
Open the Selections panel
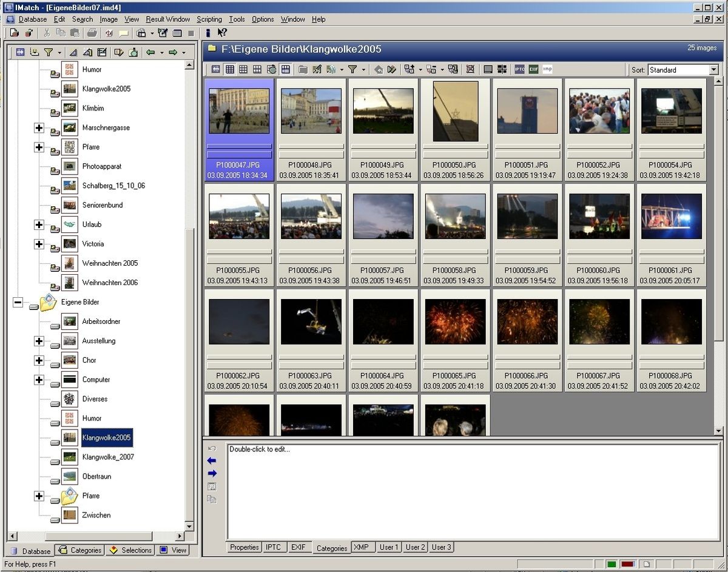coord(130,550)
